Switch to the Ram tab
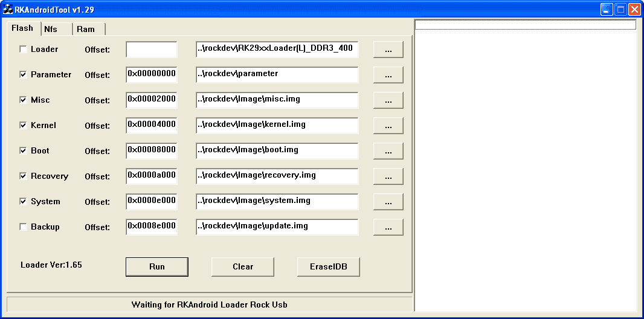 89,29
